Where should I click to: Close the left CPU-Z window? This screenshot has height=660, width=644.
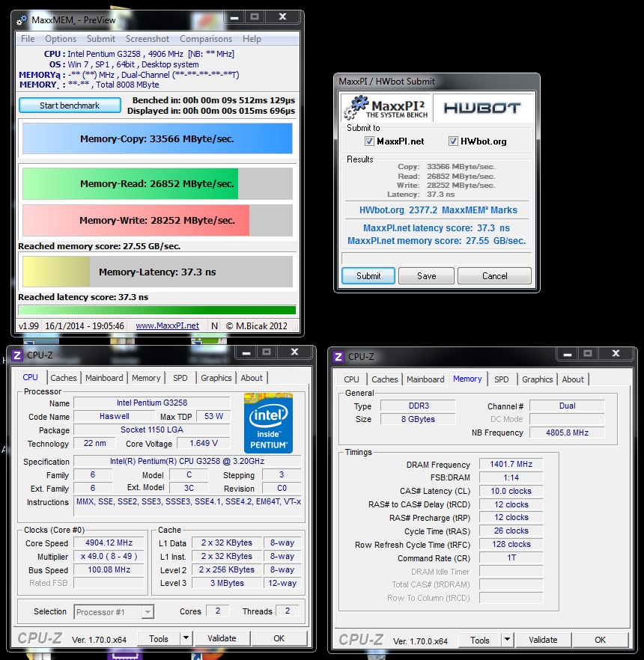pos(294,352)
